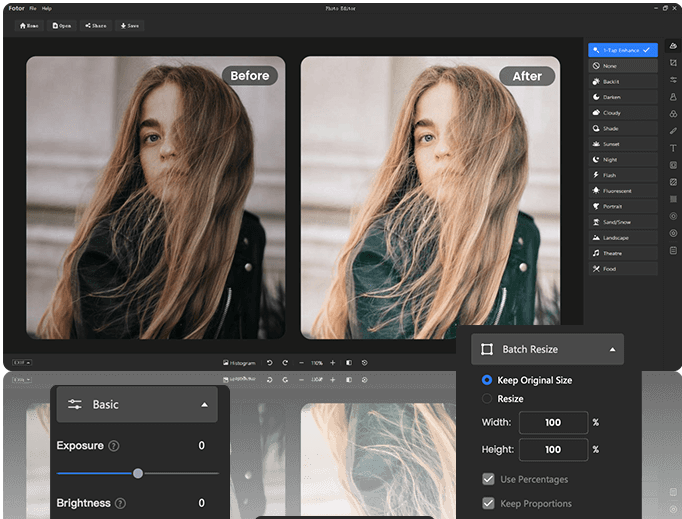
Task: Select the Resize radio button
Action: click(487, 398)
